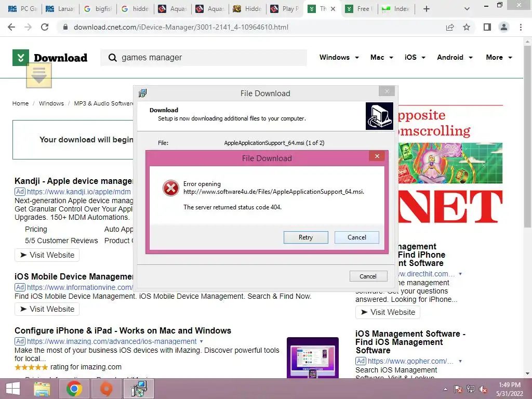This screenshot has height=399, width=532.
Task: Click the search magnifier icon
Action: (112, 57)
